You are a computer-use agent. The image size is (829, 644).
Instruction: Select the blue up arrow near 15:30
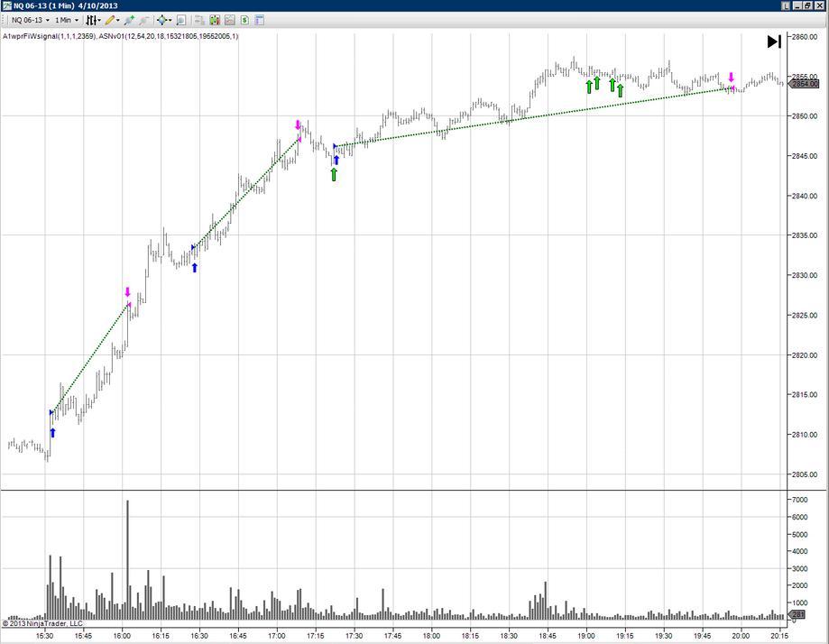[52, 433]
